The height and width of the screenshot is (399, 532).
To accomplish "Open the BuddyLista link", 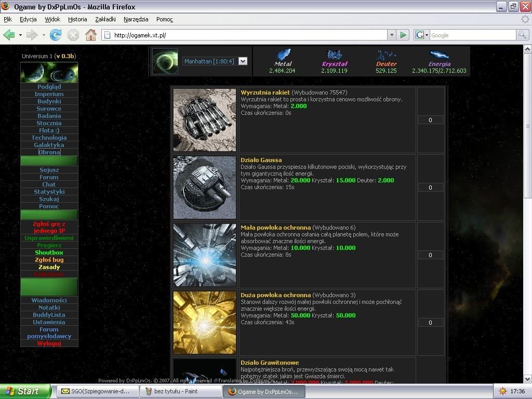I will (49, 315).
